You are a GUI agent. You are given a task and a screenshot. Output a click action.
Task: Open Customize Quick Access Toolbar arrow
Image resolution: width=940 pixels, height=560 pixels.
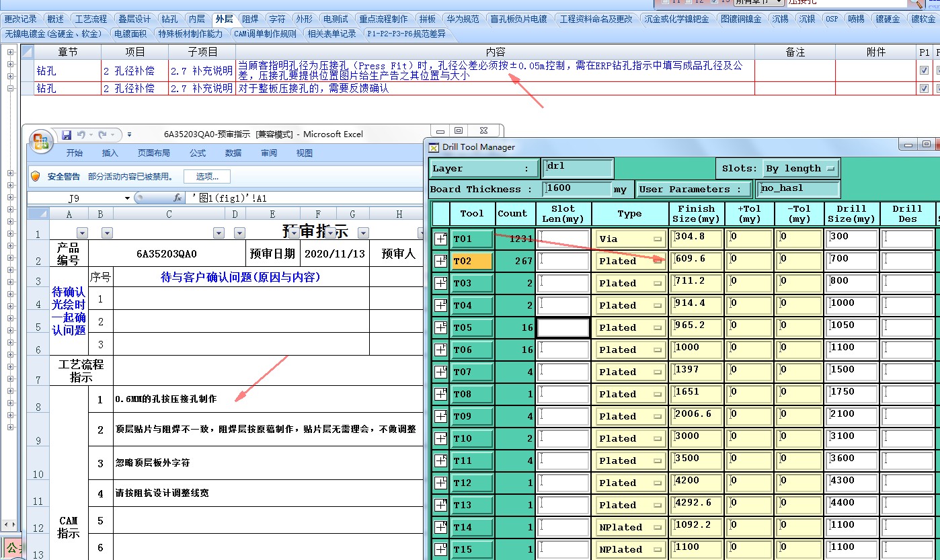(x=129, y=134)
